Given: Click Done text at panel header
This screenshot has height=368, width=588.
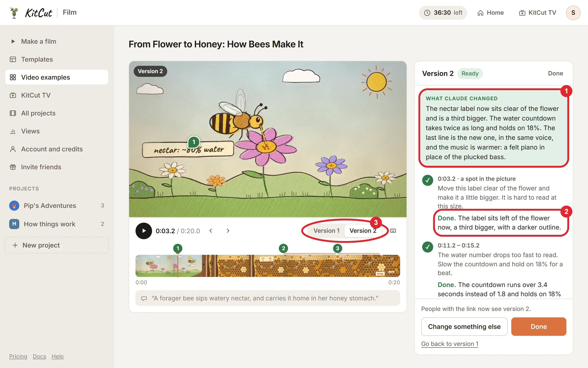Looking at the screenshot, I should 555,74.
